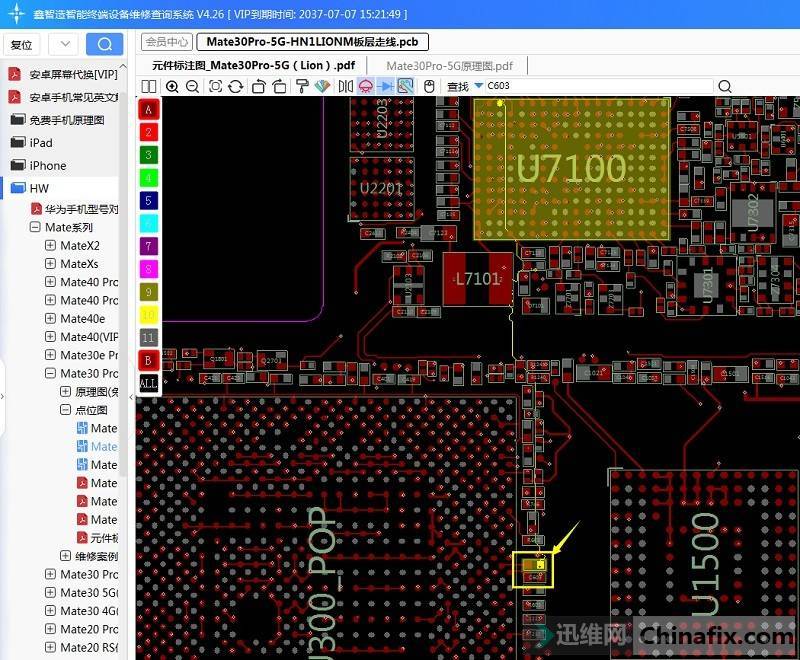Screen dimensions: 800x660
Task: Click the mouse mode icon
Action: 429,87
